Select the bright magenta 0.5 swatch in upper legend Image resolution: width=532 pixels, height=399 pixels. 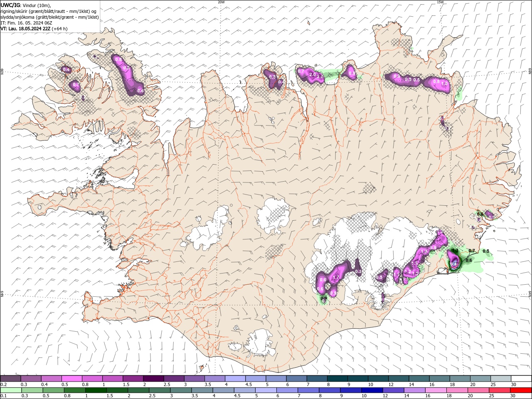pyautogui.click(x=71, y=378)
